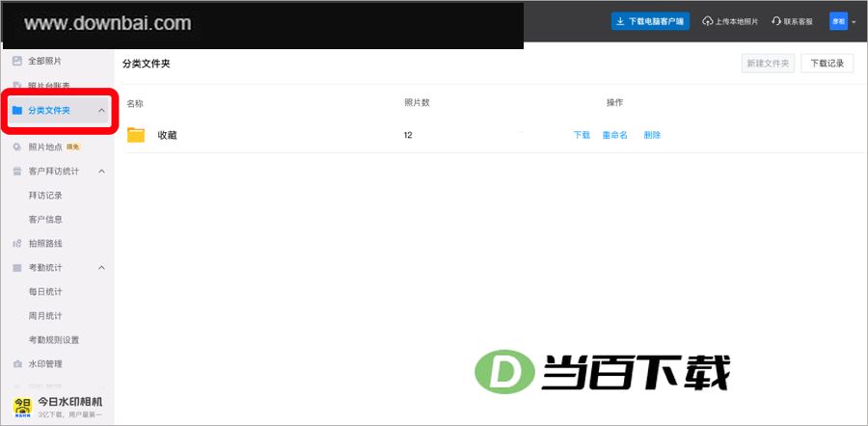The width and height of the screenshot is (868, 426).
Task: Click the photo count 12 of 收藏
Action: coord(408,135)
